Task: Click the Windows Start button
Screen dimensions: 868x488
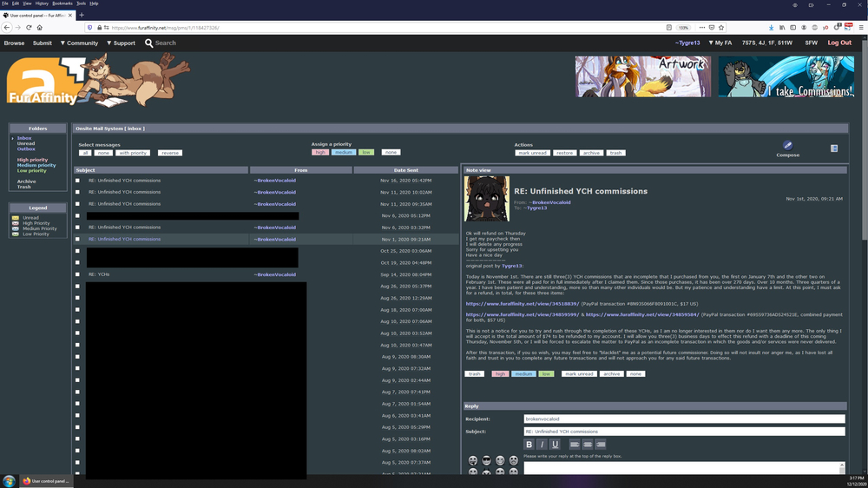Action: click(9, 481)
